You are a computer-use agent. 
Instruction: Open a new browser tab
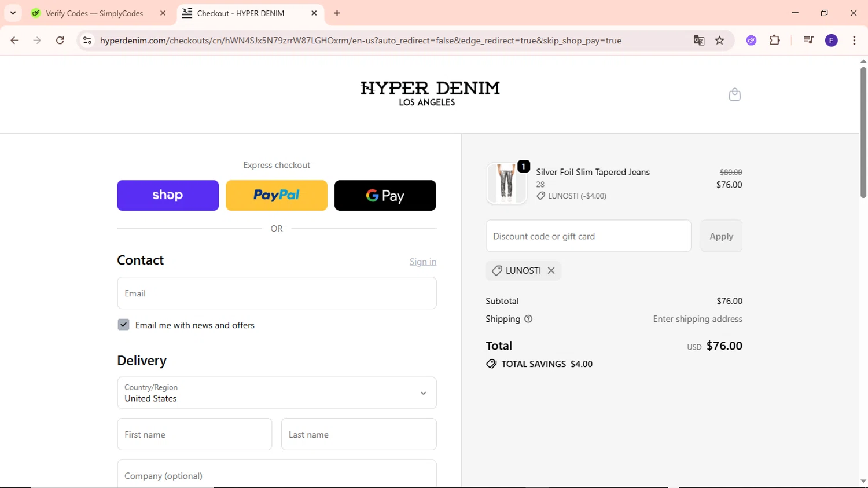coord(337,13)
